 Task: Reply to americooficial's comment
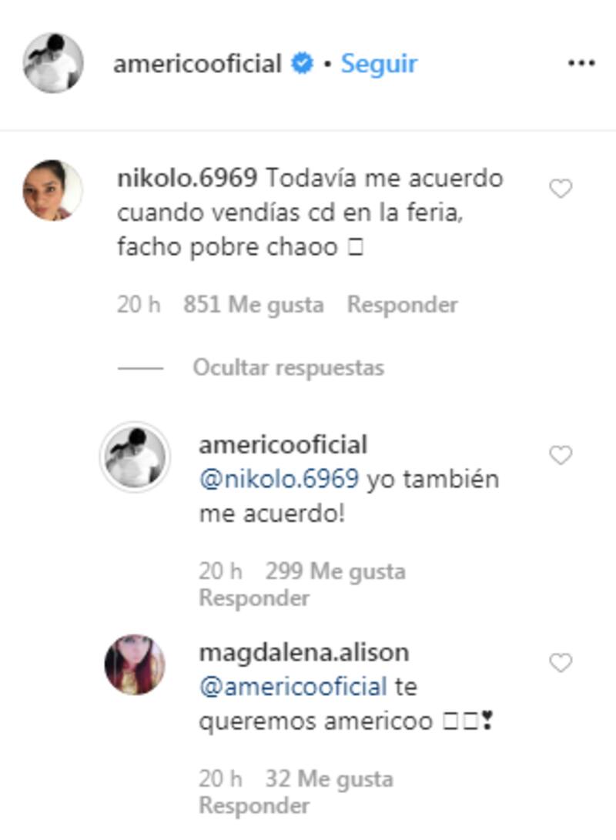254,597
